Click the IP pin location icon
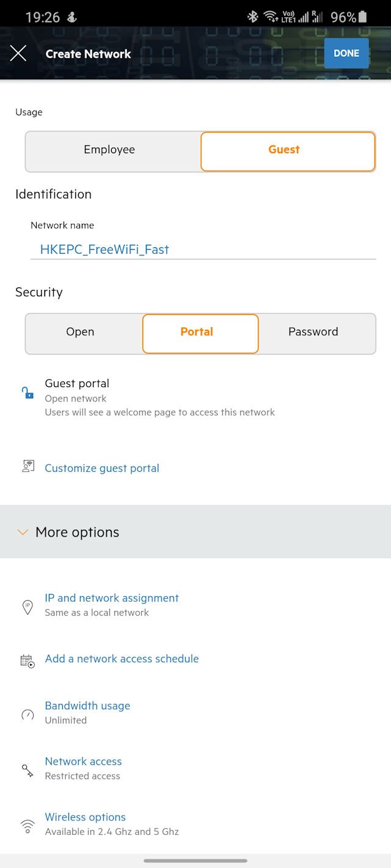 pyautogui.click(x=27, y=607)
